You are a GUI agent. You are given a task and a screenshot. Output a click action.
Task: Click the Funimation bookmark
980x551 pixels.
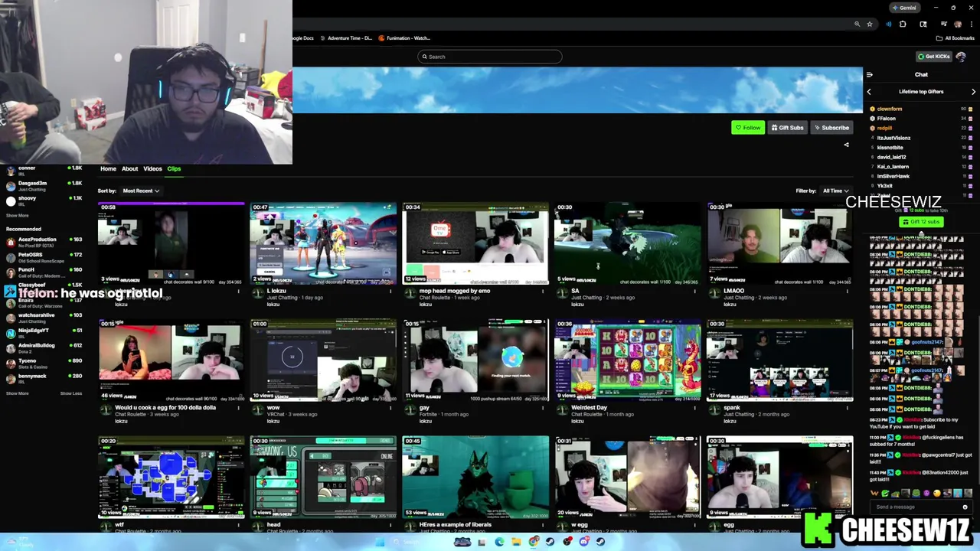[x=404, y=38]
